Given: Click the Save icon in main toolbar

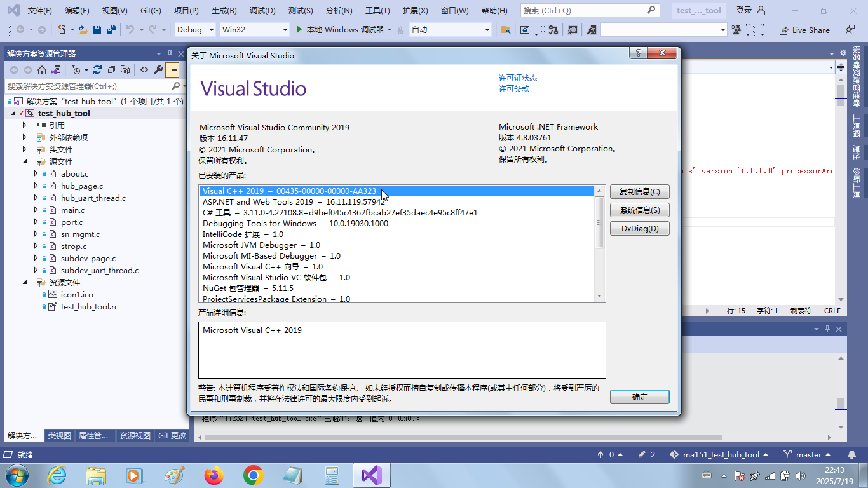Looking at the screenshot, I should pos(97,30).
